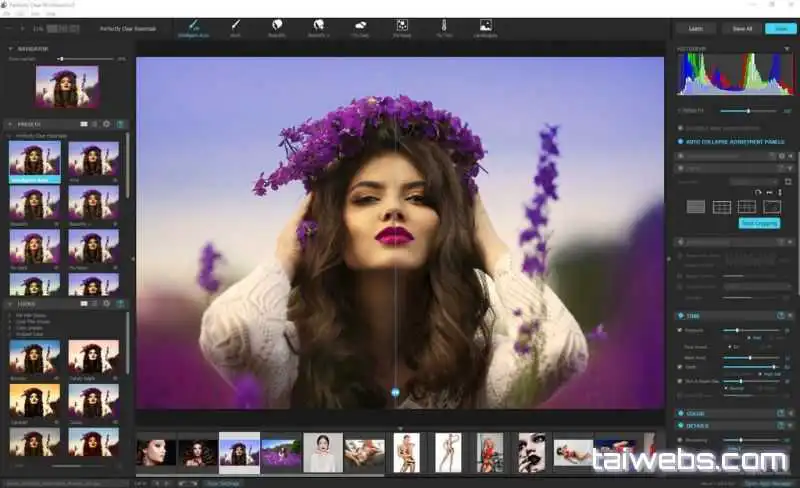Viewport: 800px width, 488px height.
Task: Click the Save All button
Action: (743, 29)
